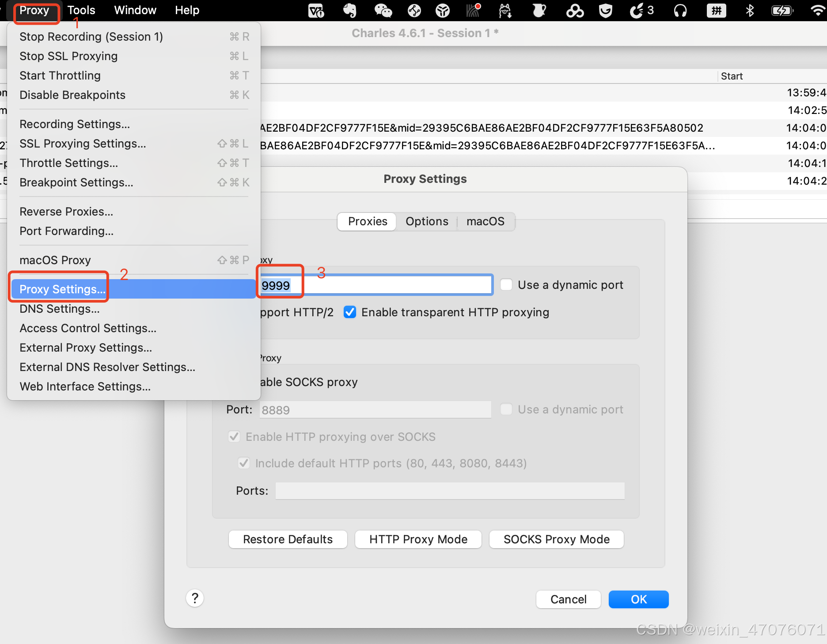Open the Bluetooth menu bar icon
The image size is (827, 644).
tap(750, 10)
